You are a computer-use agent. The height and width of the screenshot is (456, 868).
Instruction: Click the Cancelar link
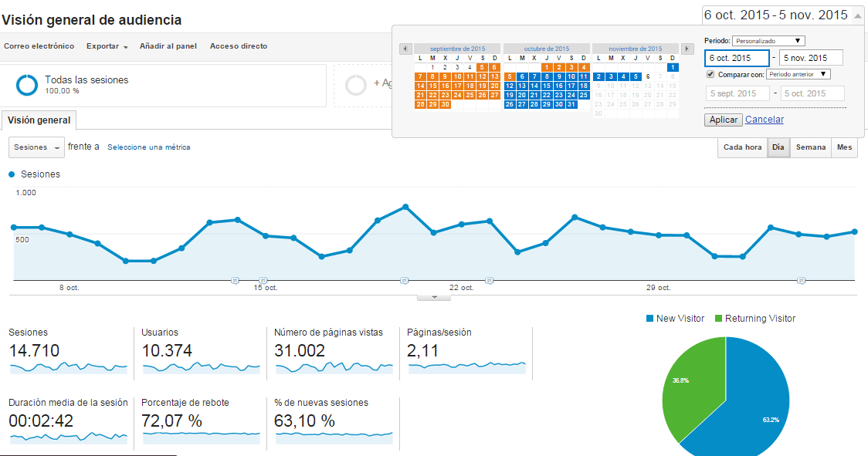tap(765, 120)
